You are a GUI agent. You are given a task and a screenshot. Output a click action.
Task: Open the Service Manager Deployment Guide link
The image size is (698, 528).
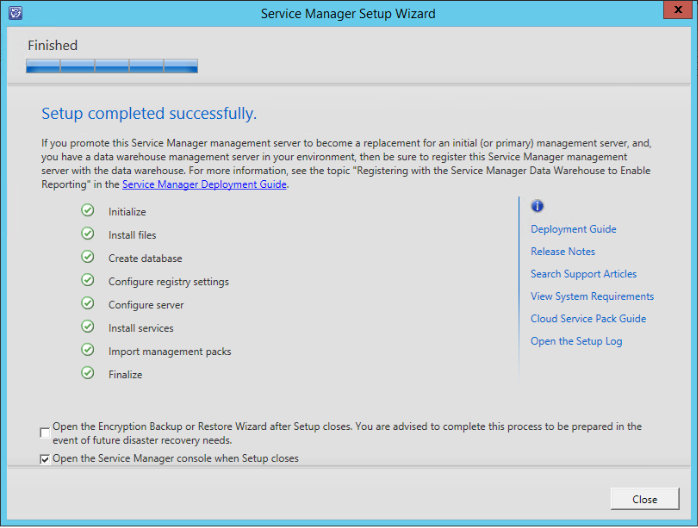click(x=204, y=184)
